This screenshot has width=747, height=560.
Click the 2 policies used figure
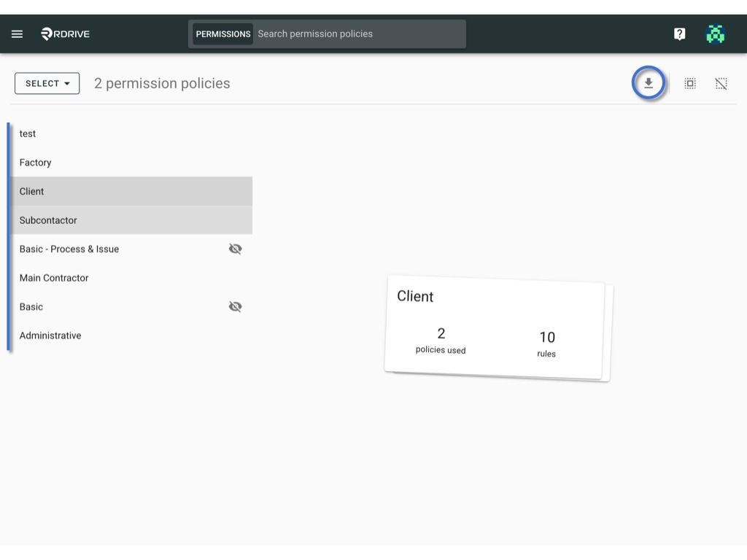point(441,341)
